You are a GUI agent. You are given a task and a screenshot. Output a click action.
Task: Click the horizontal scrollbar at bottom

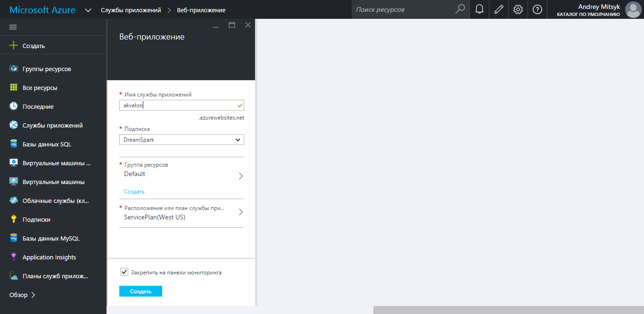coord(509,310)
